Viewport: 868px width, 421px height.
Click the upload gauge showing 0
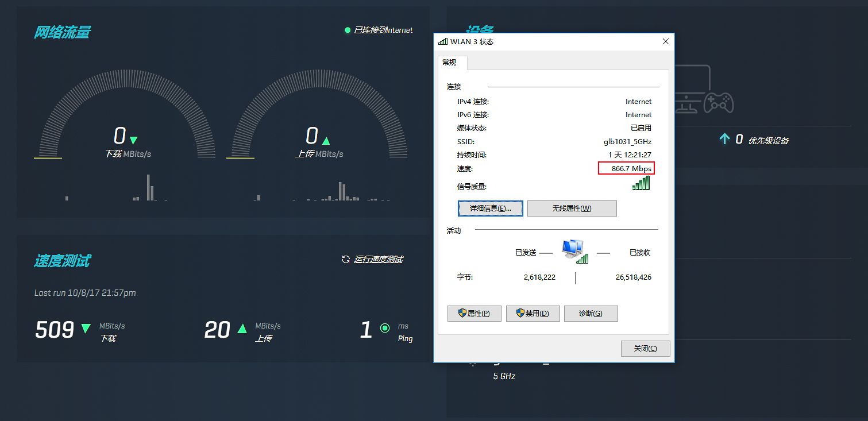tap(317, 115)
